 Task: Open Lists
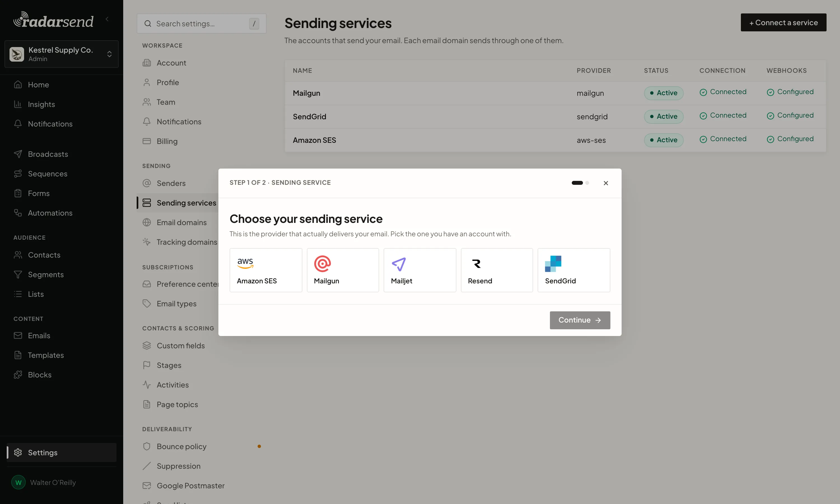[61, 294]
